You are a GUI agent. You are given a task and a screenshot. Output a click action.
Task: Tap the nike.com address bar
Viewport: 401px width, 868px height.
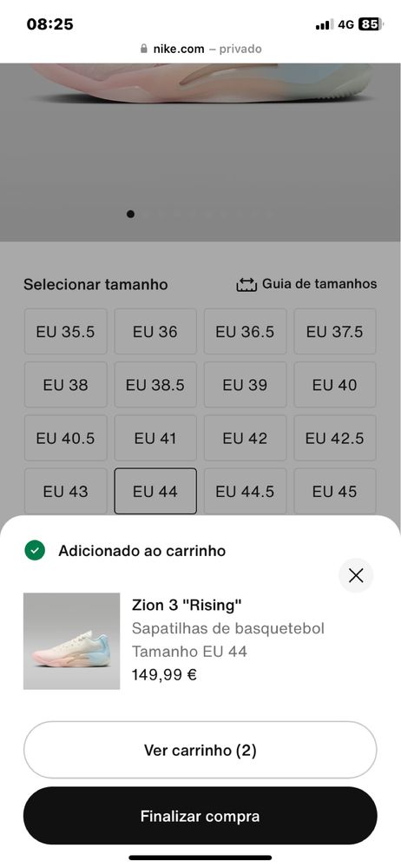coord(200,49)
